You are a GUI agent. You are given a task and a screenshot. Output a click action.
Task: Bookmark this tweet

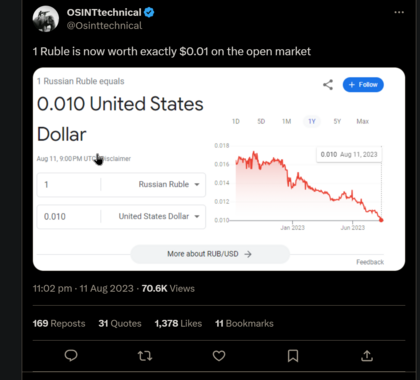[293, 356]
